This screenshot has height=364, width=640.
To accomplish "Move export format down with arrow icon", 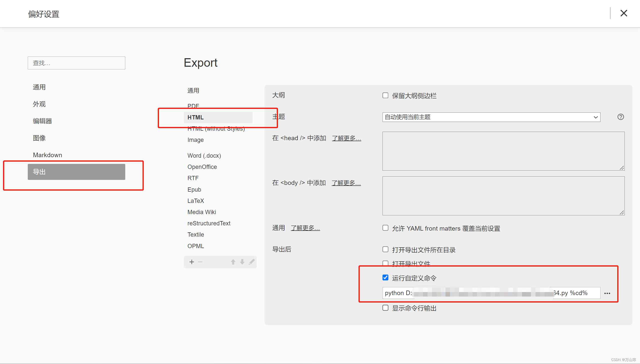I will [242, 262].
